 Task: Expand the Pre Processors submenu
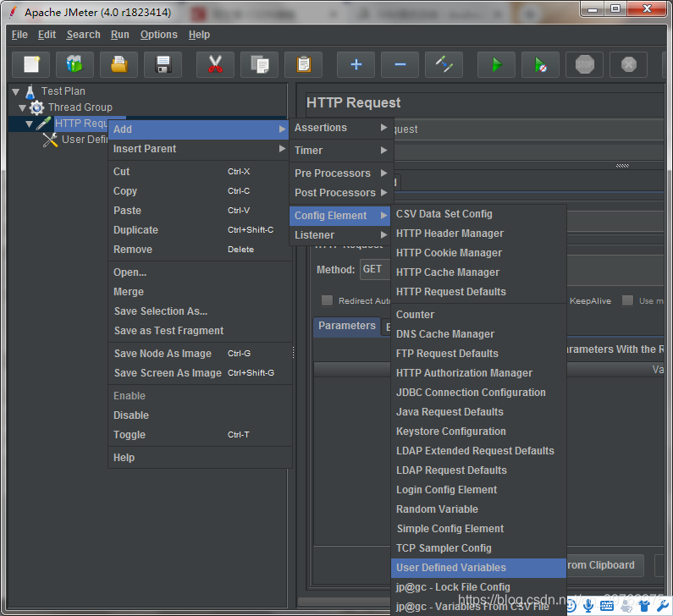click(x=341, y=173)
